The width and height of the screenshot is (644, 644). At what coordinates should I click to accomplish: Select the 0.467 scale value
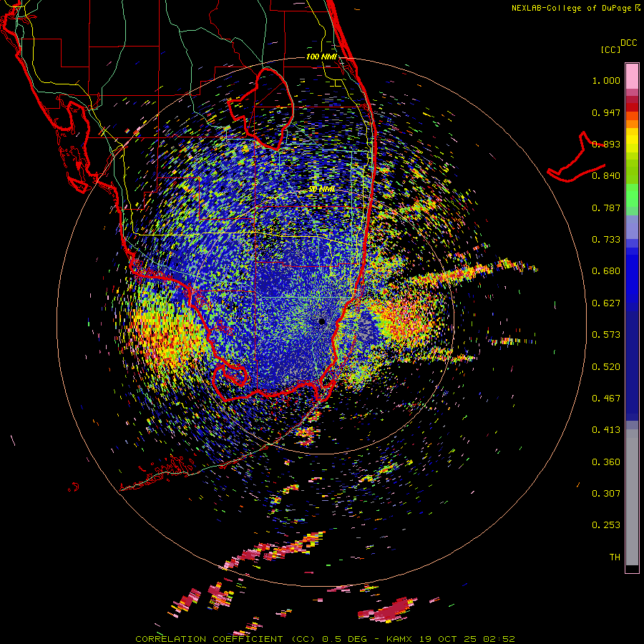[x=606, y=399]
